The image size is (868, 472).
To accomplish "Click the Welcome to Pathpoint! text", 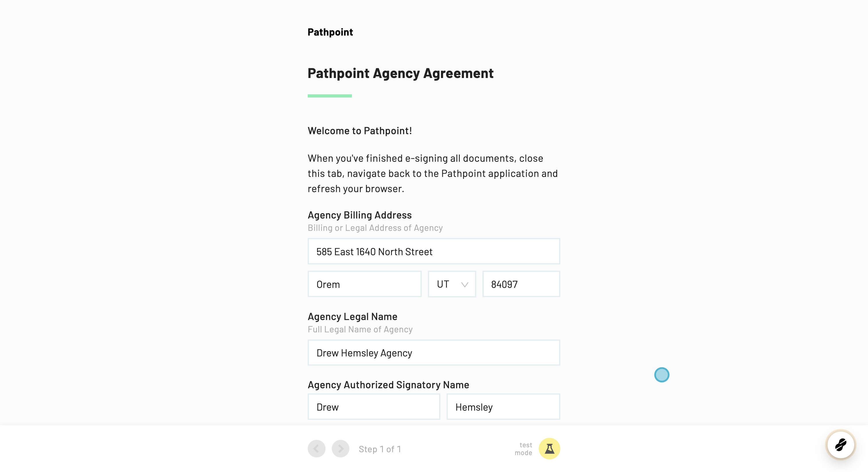I will coord(360,131).
